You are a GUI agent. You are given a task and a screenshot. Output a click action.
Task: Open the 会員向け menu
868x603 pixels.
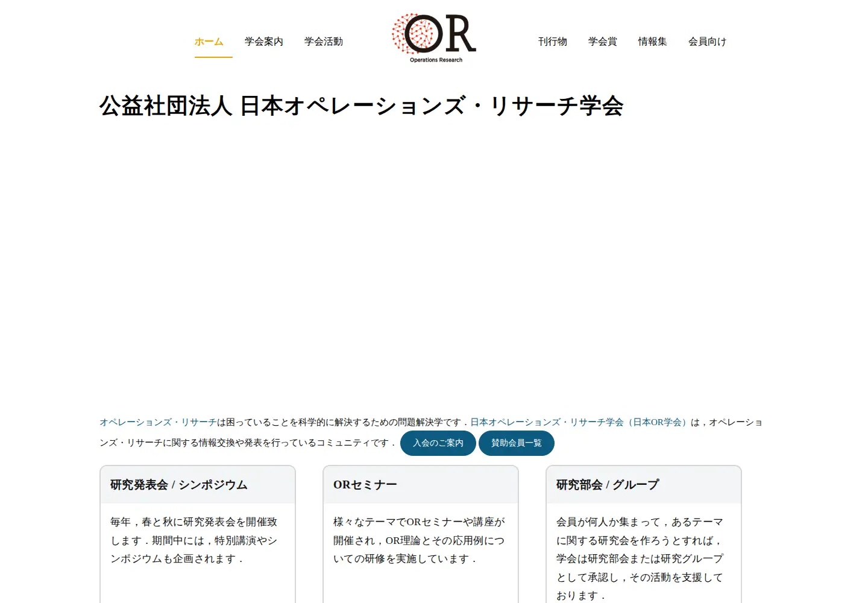click(708, 42)
